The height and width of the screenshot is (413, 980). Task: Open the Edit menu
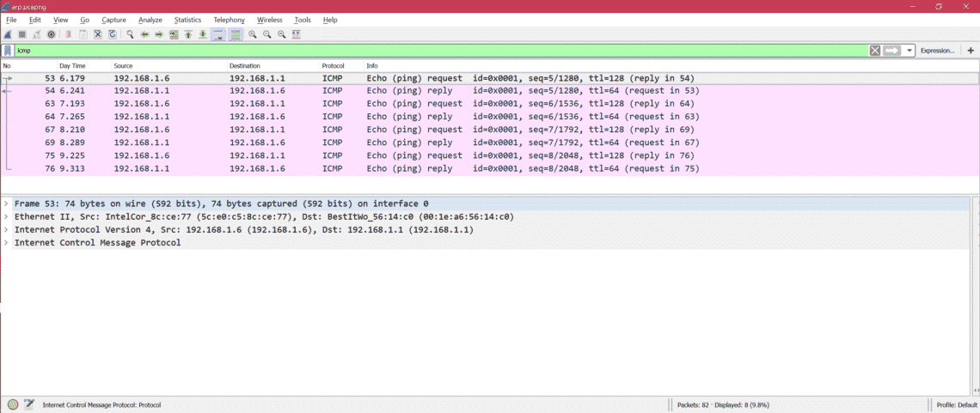(35, 20)
